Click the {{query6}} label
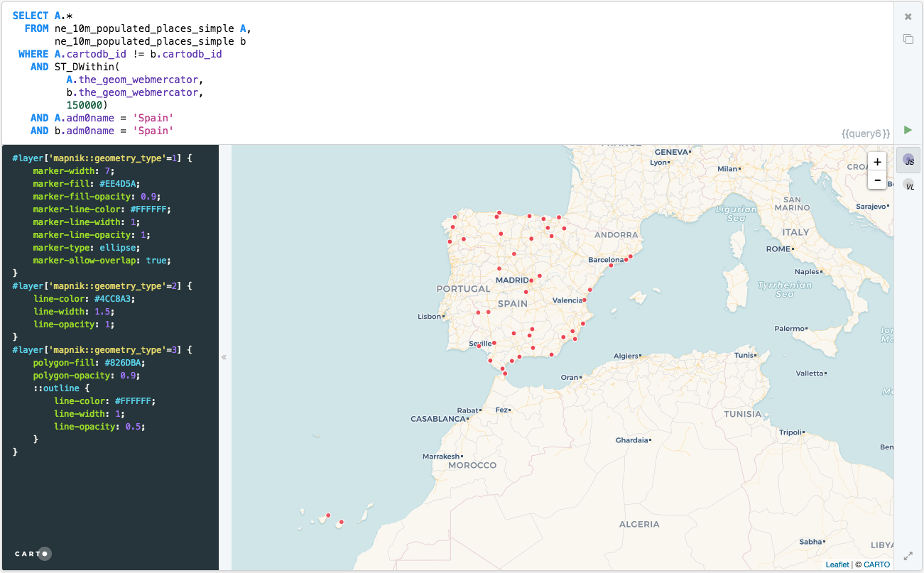Image resolution: width=924 pixels, height=573 pixels. pyautogui.click(x=866, y=133)
